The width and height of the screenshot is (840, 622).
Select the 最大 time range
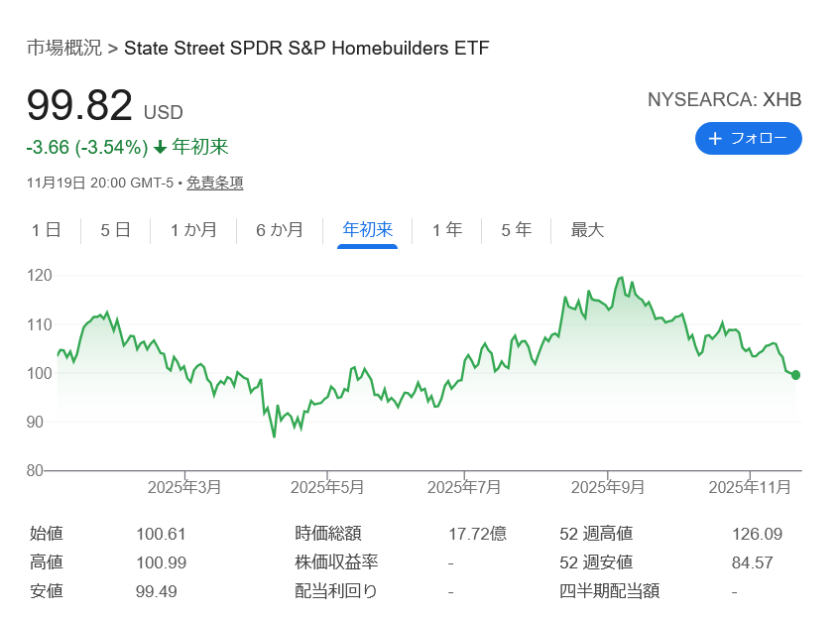pos(587,230)
